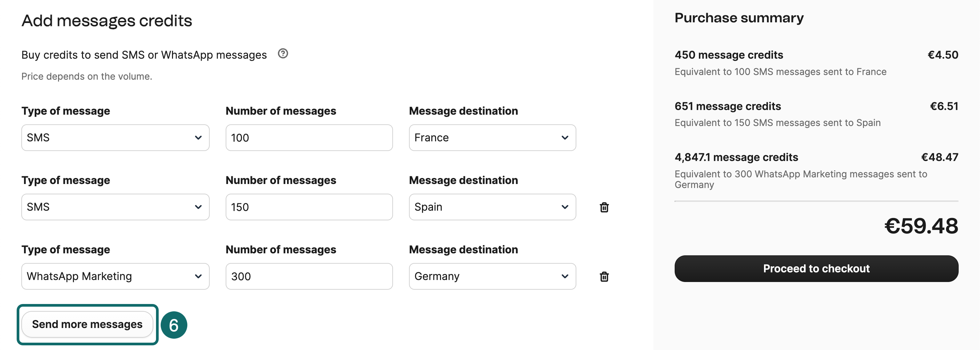Focus the message count field showing 100
The image size is (980, 350).
pyautogui.click(x=309, y=138)
